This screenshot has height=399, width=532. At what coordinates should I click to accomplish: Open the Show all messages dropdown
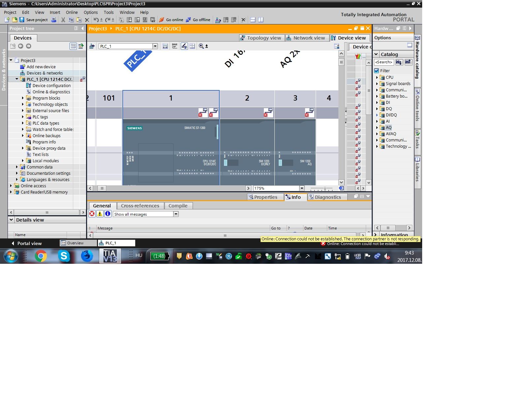[x=176, y=214]
